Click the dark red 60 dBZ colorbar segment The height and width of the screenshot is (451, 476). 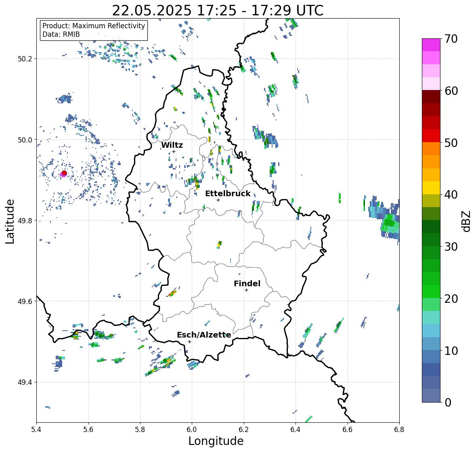(x=431, y=97)
